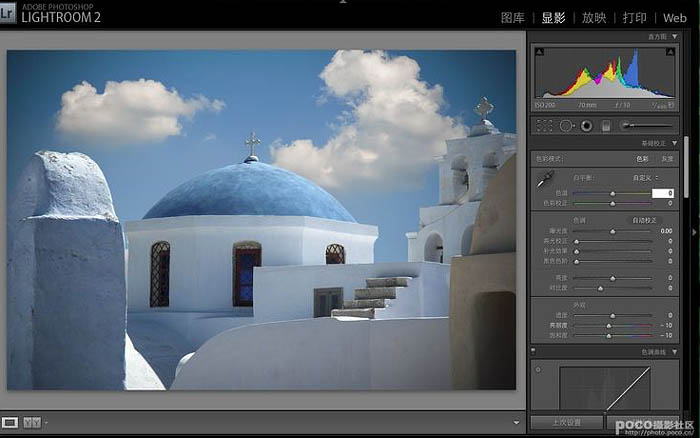Image resolution: width=700 pixels, height=438 pixels.
Task: Go to the Web module
Action: [673, 18]
